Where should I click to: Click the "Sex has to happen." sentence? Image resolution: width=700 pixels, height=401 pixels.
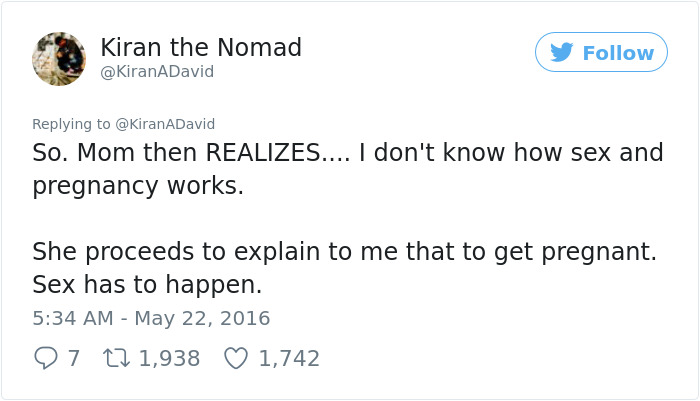point(147,285)
